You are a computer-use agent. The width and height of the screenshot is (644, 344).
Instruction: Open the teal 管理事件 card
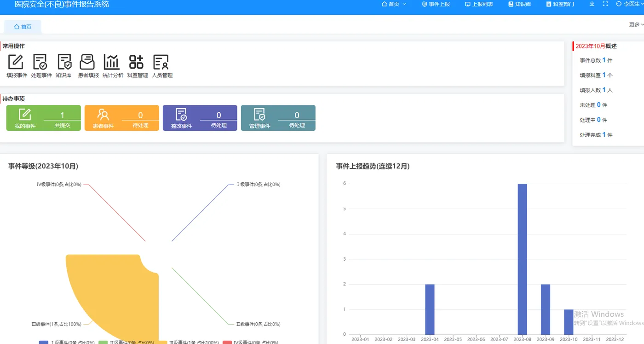278,118
